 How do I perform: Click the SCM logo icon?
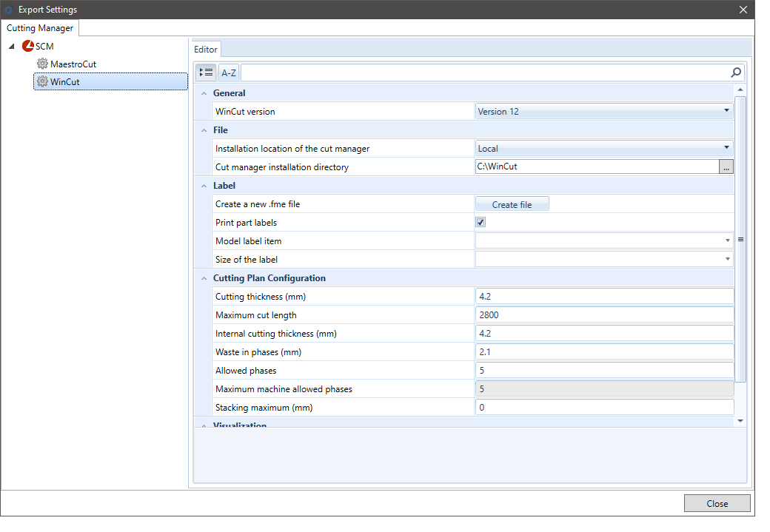click(x=28, y=46)
